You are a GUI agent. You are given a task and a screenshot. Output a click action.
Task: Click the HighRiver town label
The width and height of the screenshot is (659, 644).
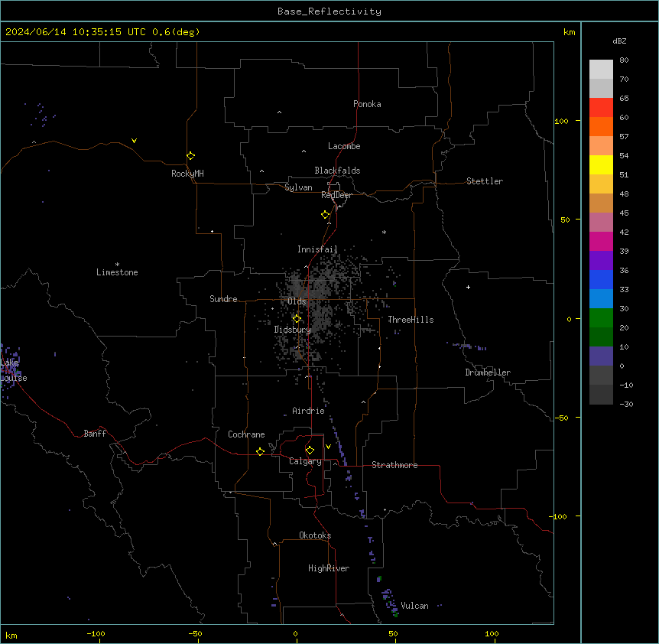click(x=329, y=568)
